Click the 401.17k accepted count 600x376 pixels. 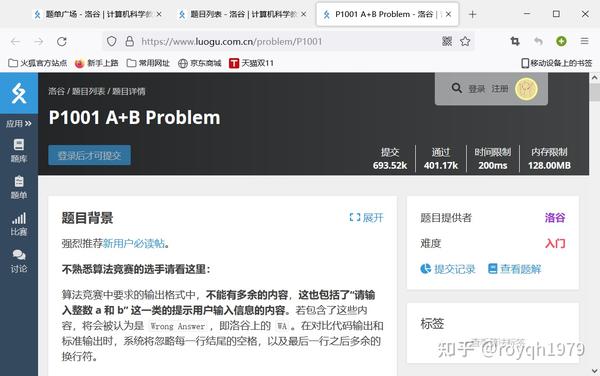(x=441, y=165)
